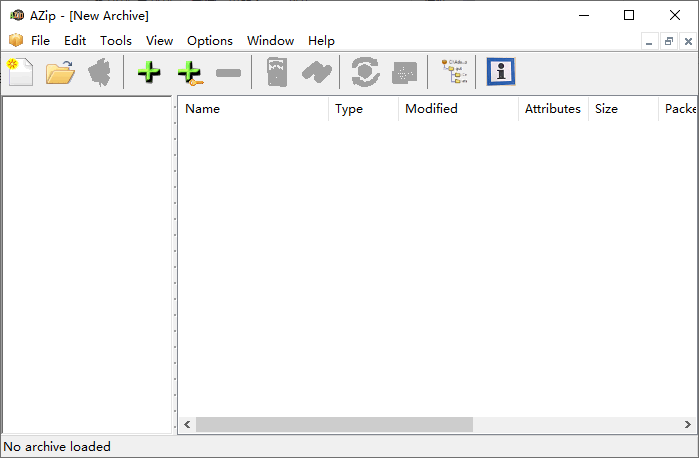This screenshot has height=458, width=699.
Task: Maximize the AZip main window
Action: pos(629,15)
